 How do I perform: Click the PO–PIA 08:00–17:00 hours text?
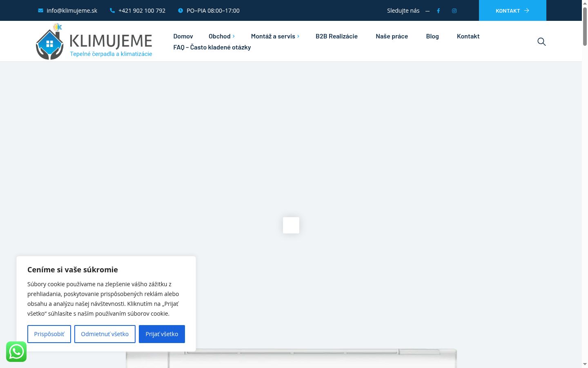tap(213, 11)
